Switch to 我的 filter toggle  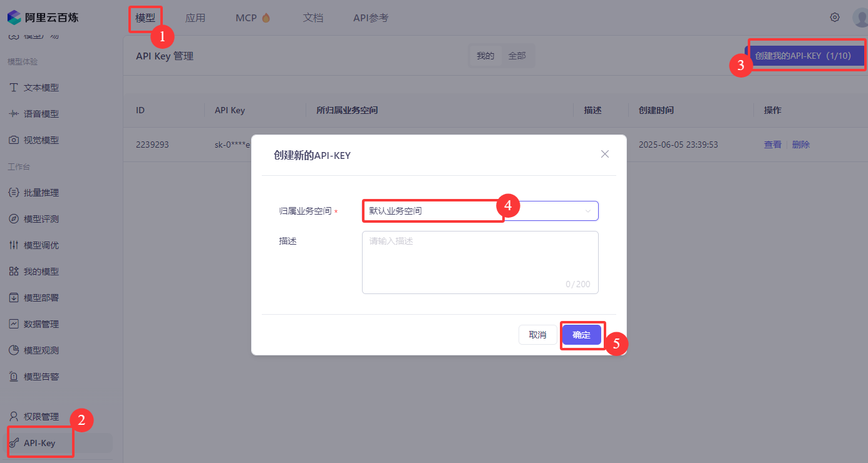click(x=485, y=56)
